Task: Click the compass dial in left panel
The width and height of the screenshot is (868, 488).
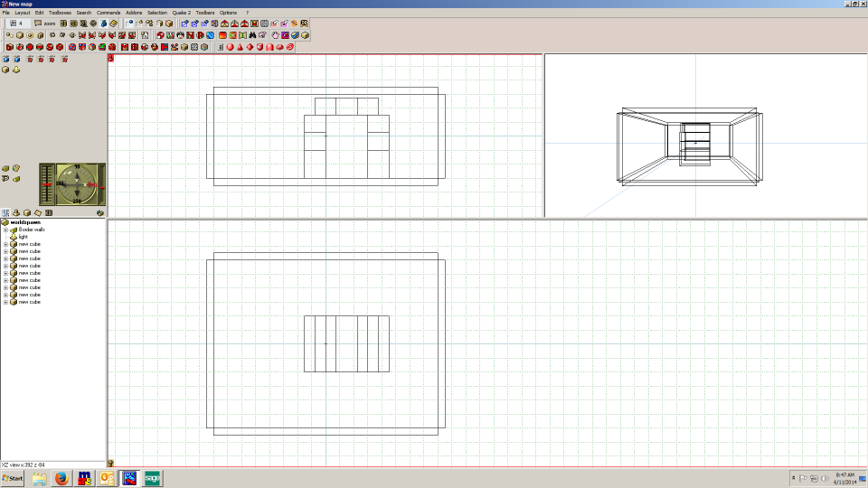Action: [77, 183]
